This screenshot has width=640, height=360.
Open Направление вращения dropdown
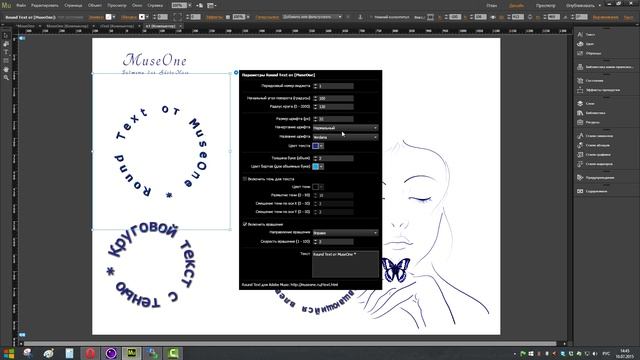pos(345,233)
